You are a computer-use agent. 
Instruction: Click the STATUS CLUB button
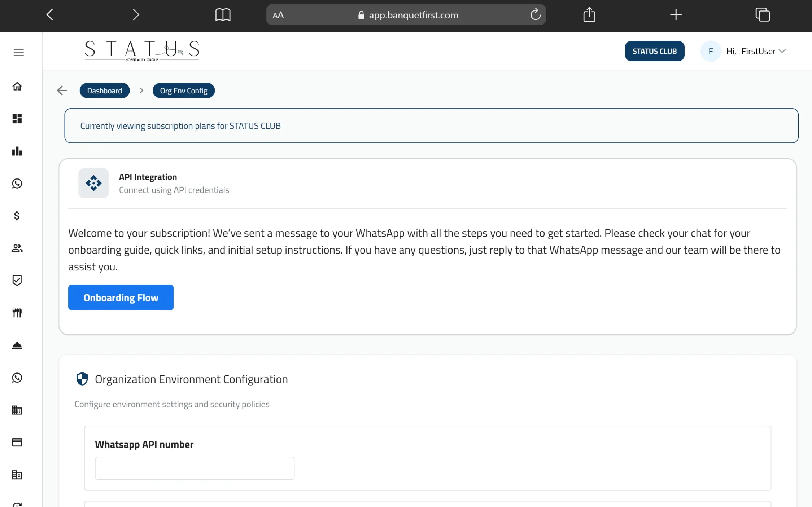click(x=654, y=51)
